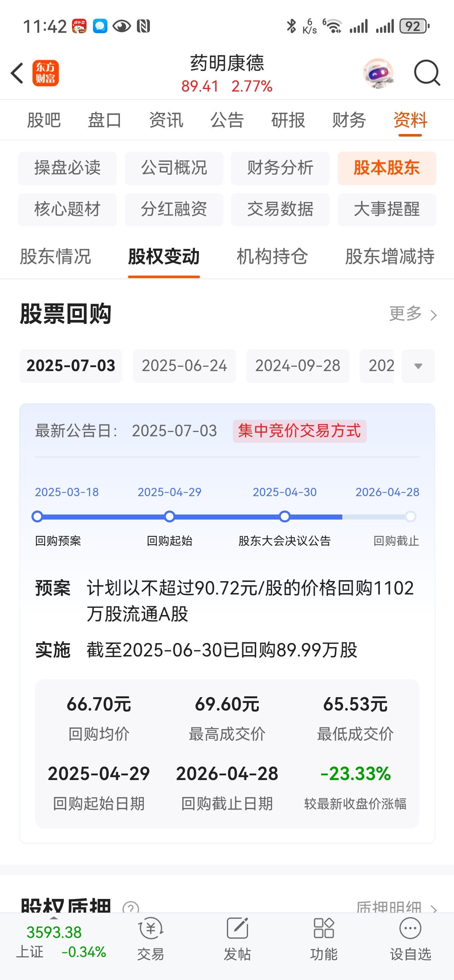454x980 pixels.
Task: Open 质押明细 link
Action: [397, 907]
